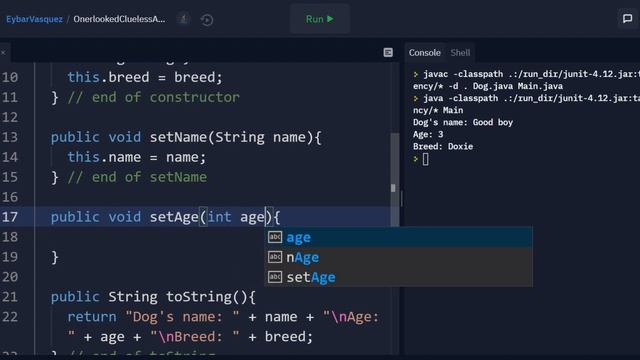Click console output 'Age: 3'
The width and height of the screenshot is (640, 360).
point(428,134)
